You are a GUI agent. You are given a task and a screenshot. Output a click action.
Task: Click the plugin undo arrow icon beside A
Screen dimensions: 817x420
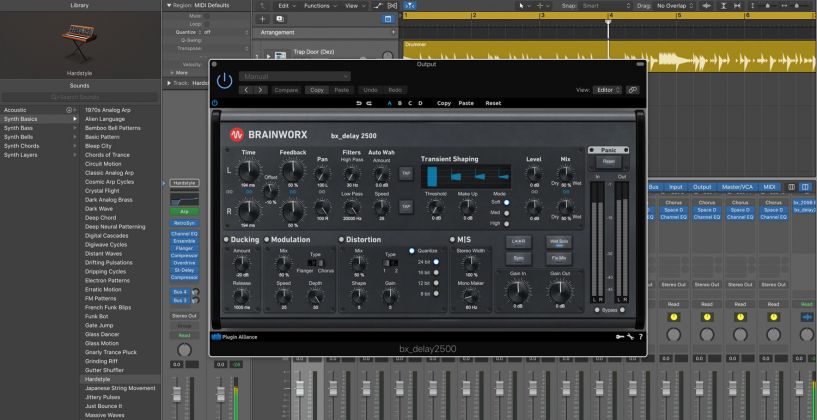[358, 103]
